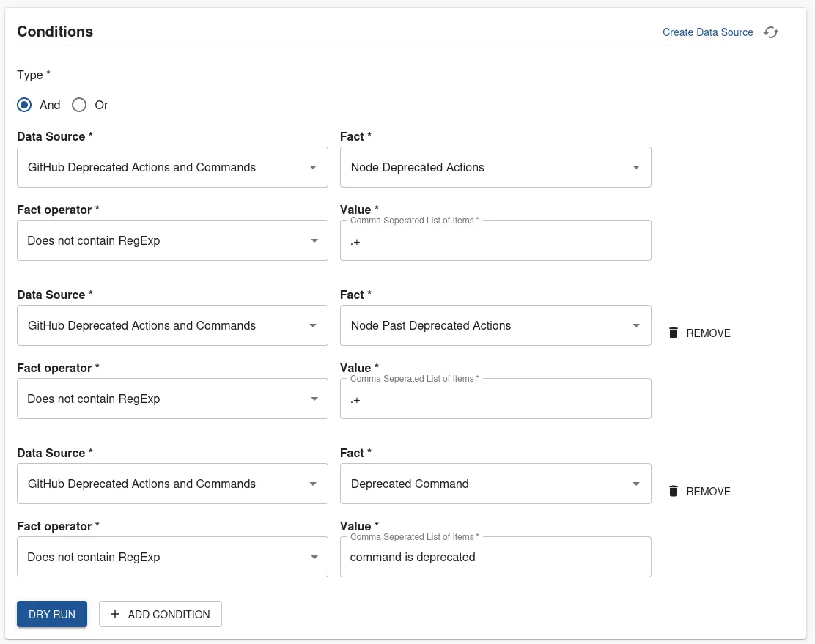
Task: Open the second Fact operator dropdown
Action: click(172, 399)
